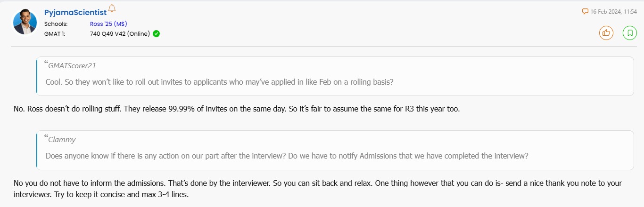Click the green verified checkmark icon
This screenshot has height=207, width=644.
click(156, 33)
